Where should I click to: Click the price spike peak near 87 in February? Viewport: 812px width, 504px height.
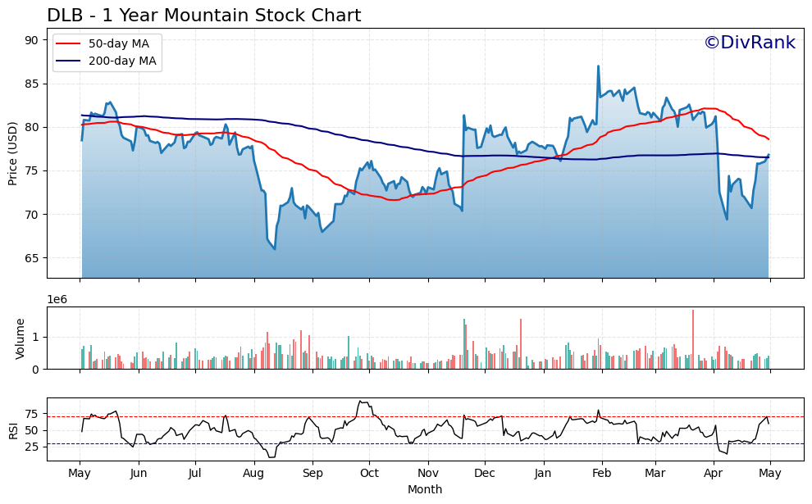coord(598,66)
